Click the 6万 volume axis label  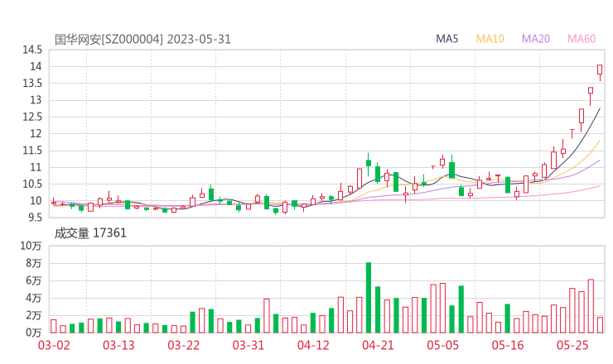34,280
